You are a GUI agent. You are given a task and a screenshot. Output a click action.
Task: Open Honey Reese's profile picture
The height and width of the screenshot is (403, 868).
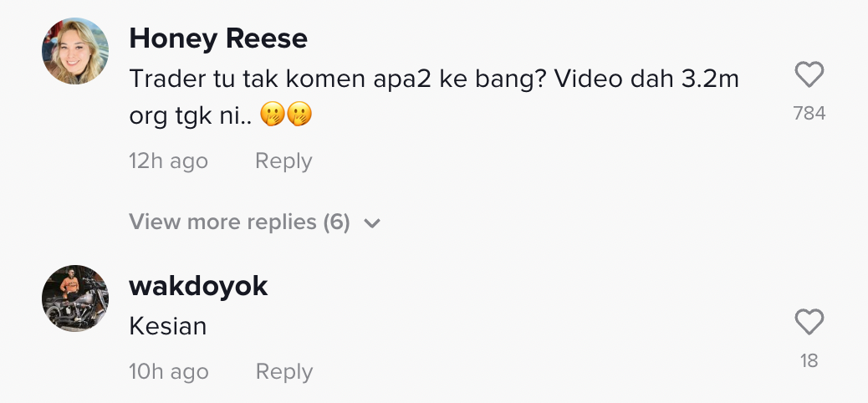(x=75, y=52)
